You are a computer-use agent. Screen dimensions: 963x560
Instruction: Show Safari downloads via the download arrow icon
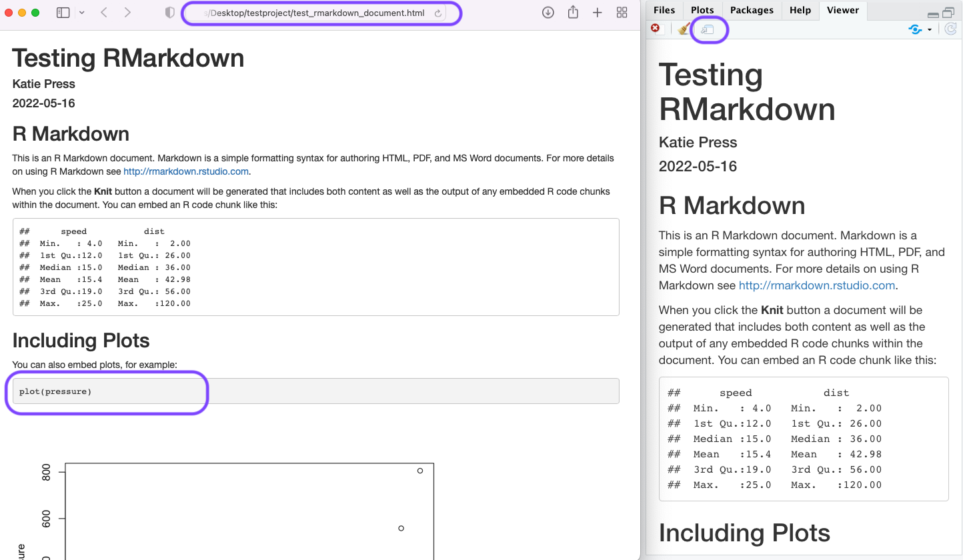click(548, 13)
